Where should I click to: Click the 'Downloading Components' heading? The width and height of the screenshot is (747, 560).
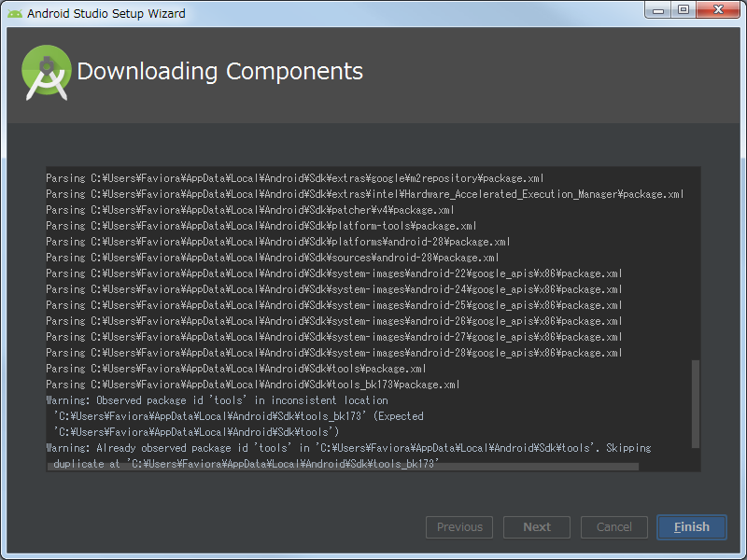(219, 72)
